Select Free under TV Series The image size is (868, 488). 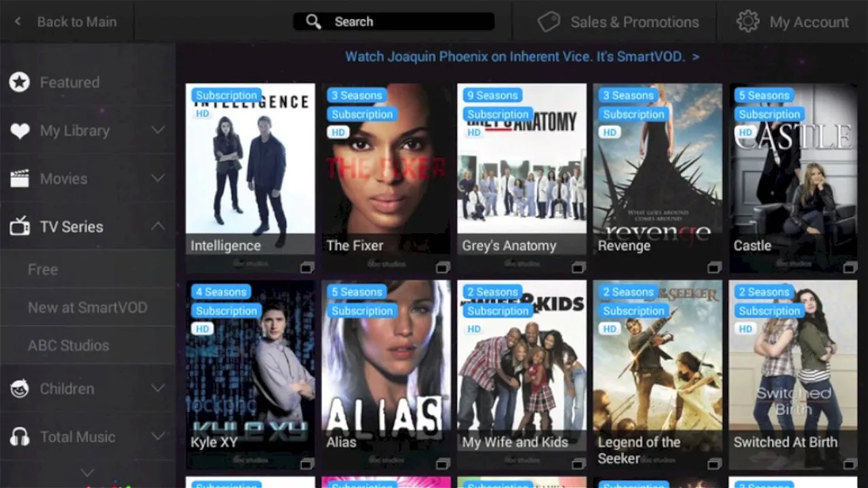(x=88, y=269)
